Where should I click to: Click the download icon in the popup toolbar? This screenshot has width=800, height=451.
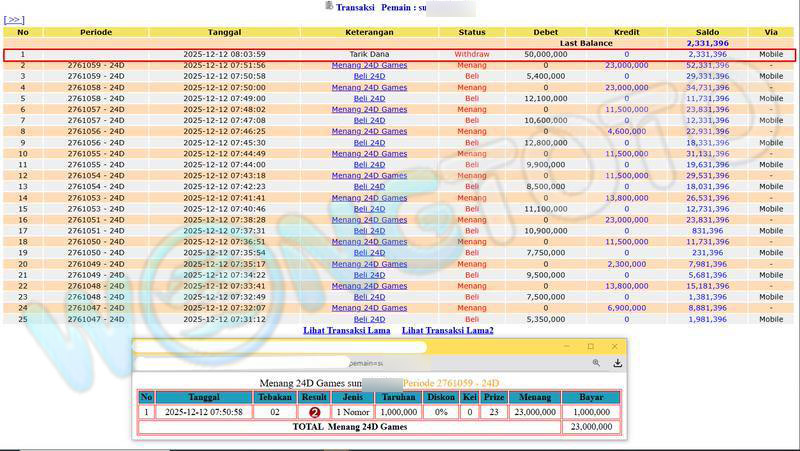[618, 363]
